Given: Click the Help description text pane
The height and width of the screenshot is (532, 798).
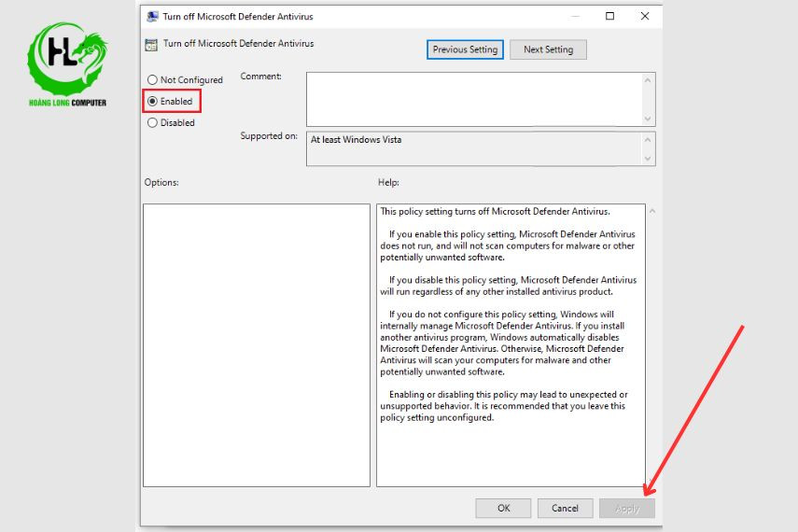Looking at the screenshot, I should coord(511,345).
